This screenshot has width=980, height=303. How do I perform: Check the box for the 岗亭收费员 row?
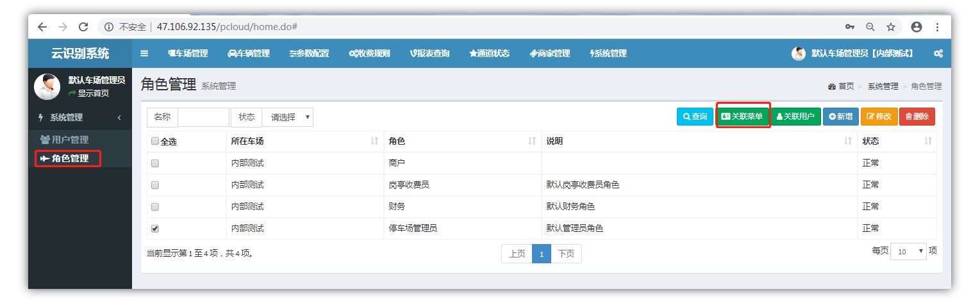[x=155, y=185]
